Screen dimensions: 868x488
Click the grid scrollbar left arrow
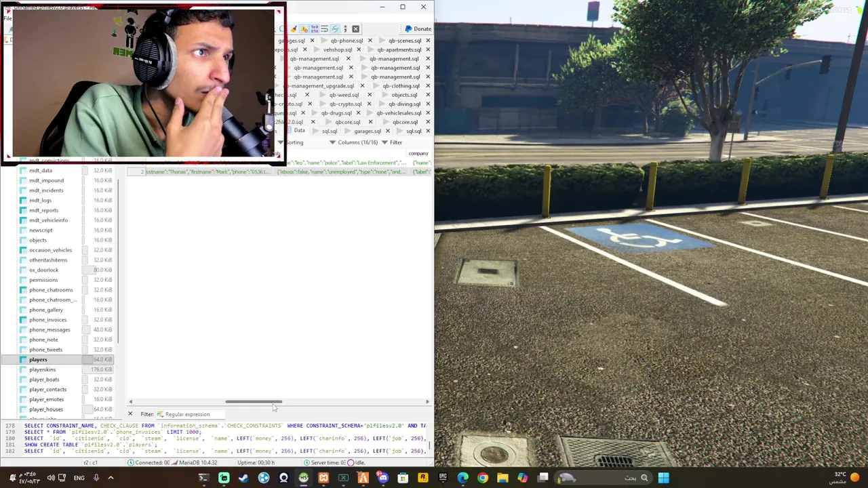131,401
